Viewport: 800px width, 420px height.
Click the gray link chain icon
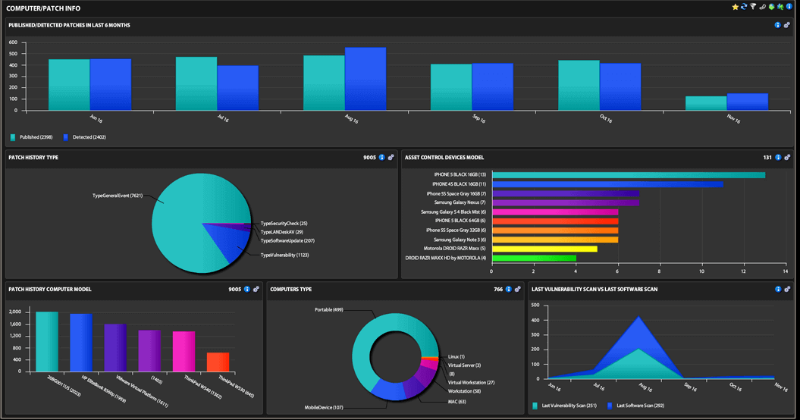tap(762, 7)
